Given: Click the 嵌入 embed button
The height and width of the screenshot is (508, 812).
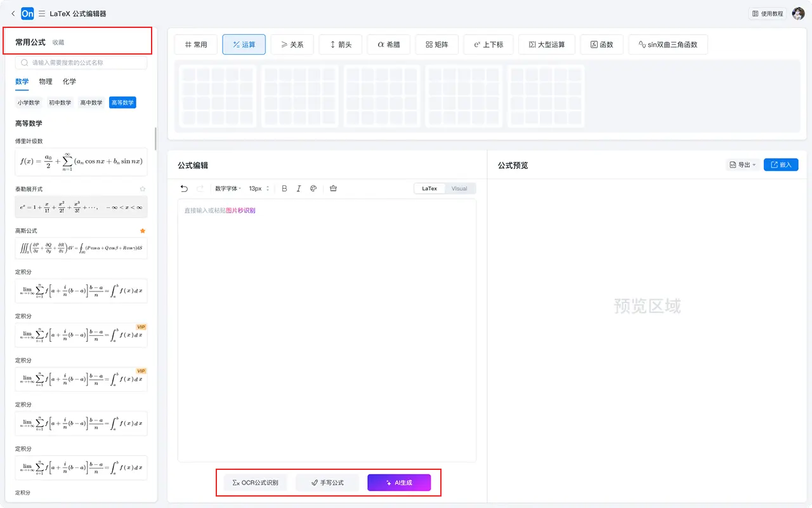Looking at the screenshot, I should pyautogui.click(x=780, y=165).
